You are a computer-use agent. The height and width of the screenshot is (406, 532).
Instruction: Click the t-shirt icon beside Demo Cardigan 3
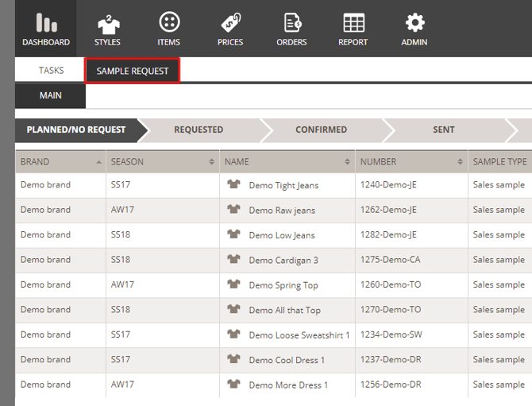[233, 260]
